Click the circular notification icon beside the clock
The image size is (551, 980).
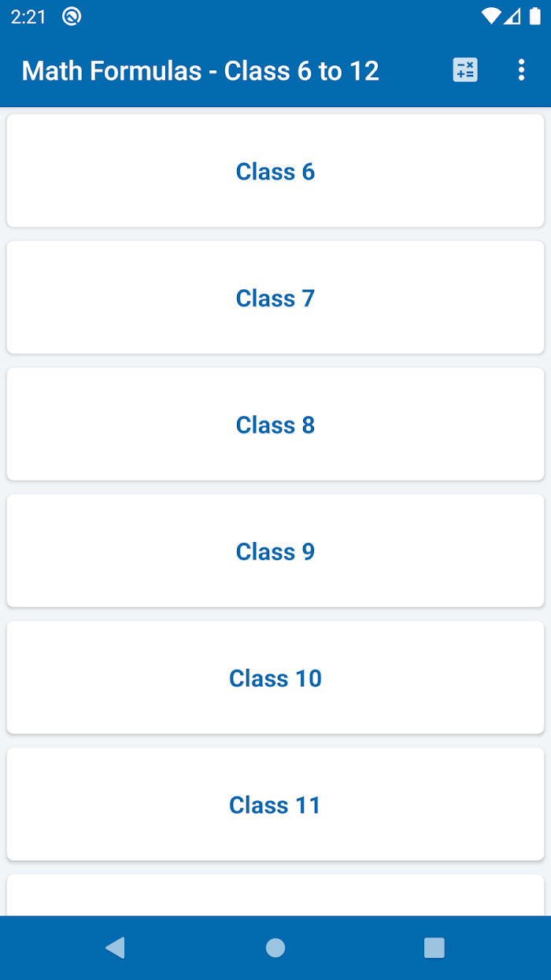(x=72, y=17)
